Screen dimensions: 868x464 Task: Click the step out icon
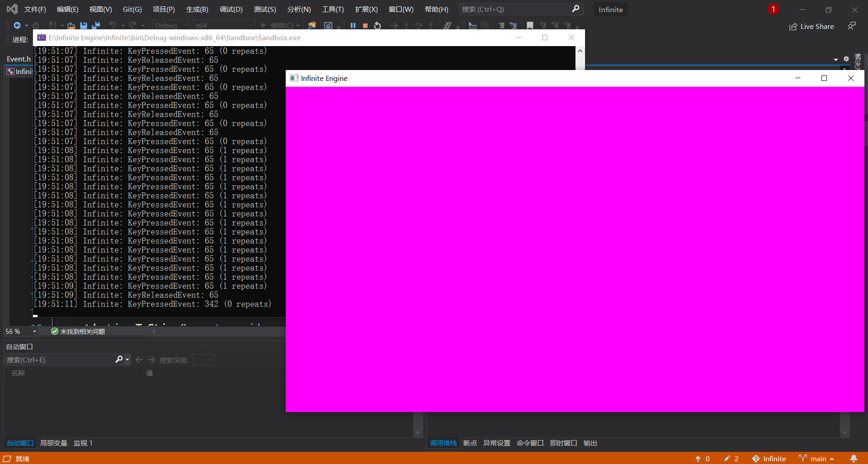pos(431,26)
